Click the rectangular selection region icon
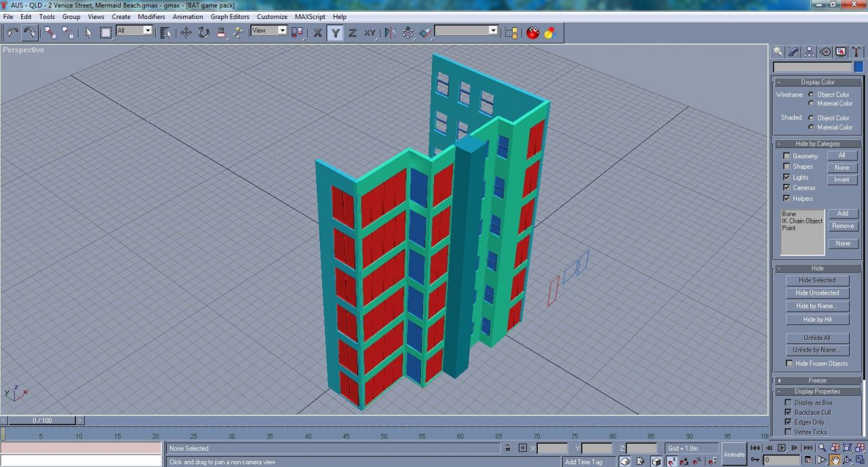This screenshot has width=868, height=467. coord(106,32)
